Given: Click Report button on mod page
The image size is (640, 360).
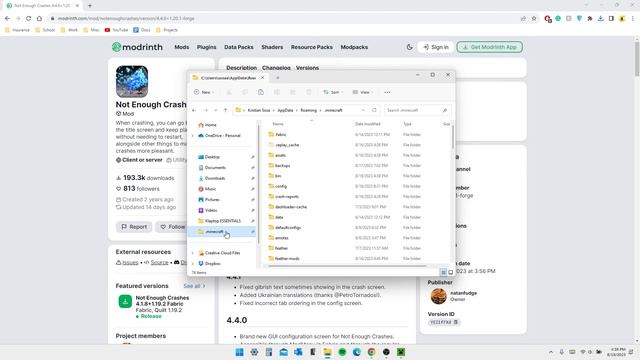Looking at the screenshot, I should pyautogui.click(x=134, y=227).
